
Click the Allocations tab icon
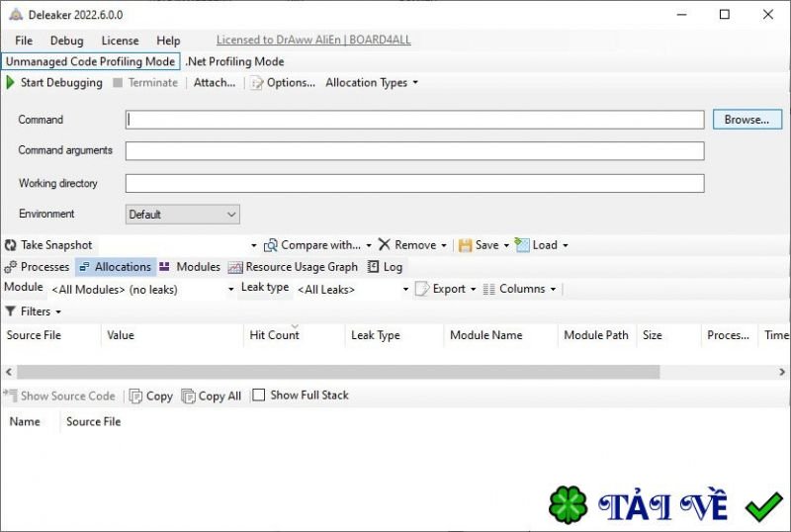tap(84, 267)
